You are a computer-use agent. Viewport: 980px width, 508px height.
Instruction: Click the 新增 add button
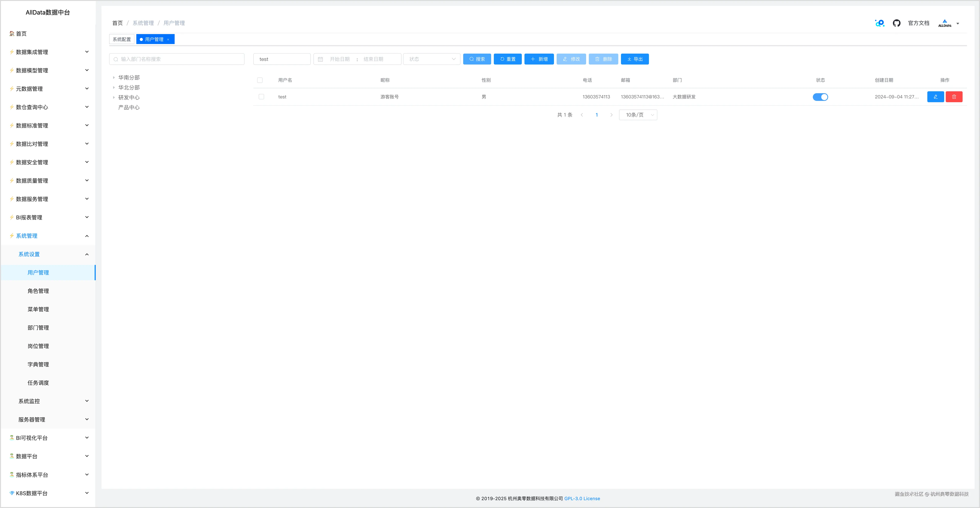(539, 59)
